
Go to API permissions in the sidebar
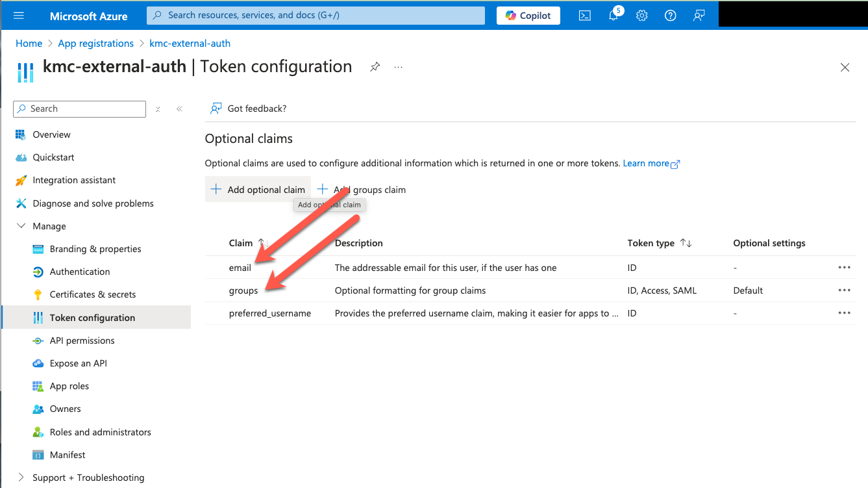coord(81,340)
